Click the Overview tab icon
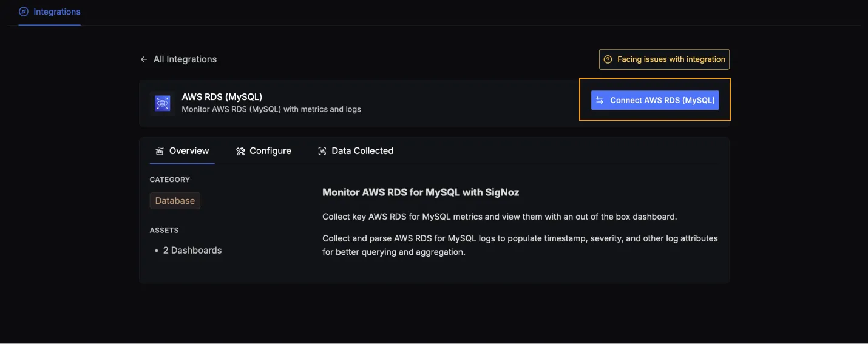This screenshot has width=868, height=344. (x=160, y=151)
